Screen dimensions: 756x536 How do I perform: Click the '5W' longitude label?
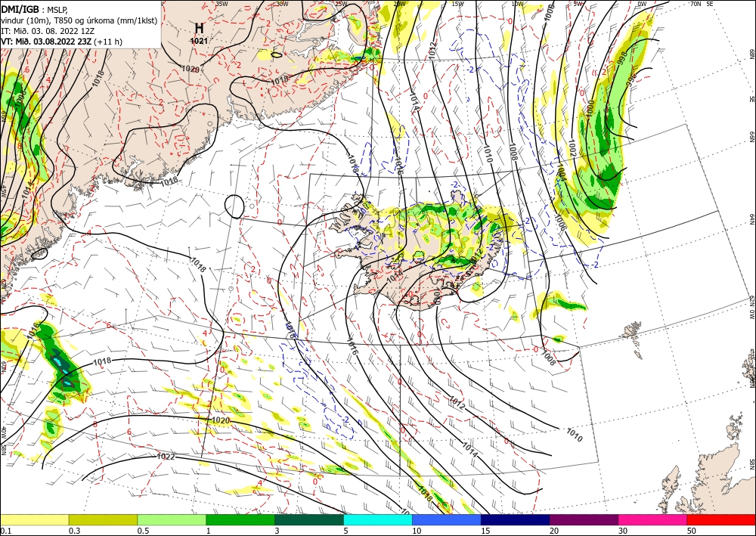[578, 4]
